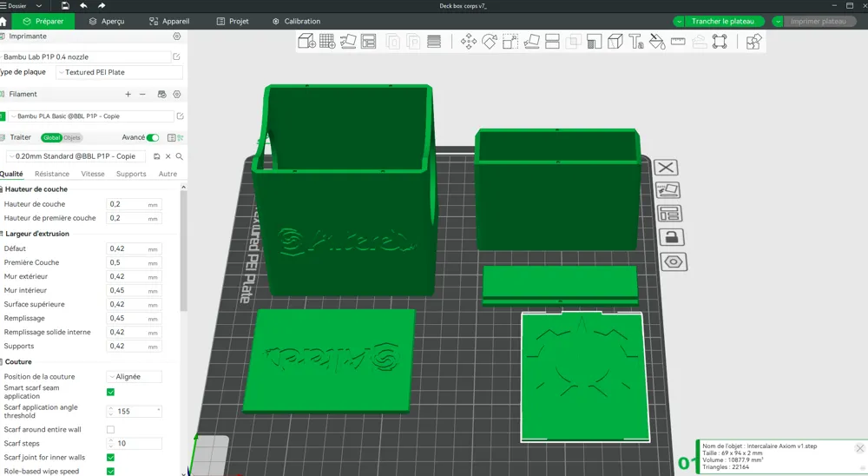Search process settings with the magnifier
The width and height of the screenshot is (868, 476).
click(x=180, y=156)
